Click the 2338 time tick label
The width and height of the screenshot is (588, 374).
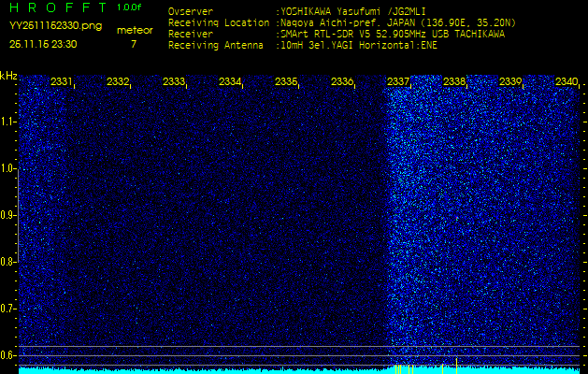[454, 81]
